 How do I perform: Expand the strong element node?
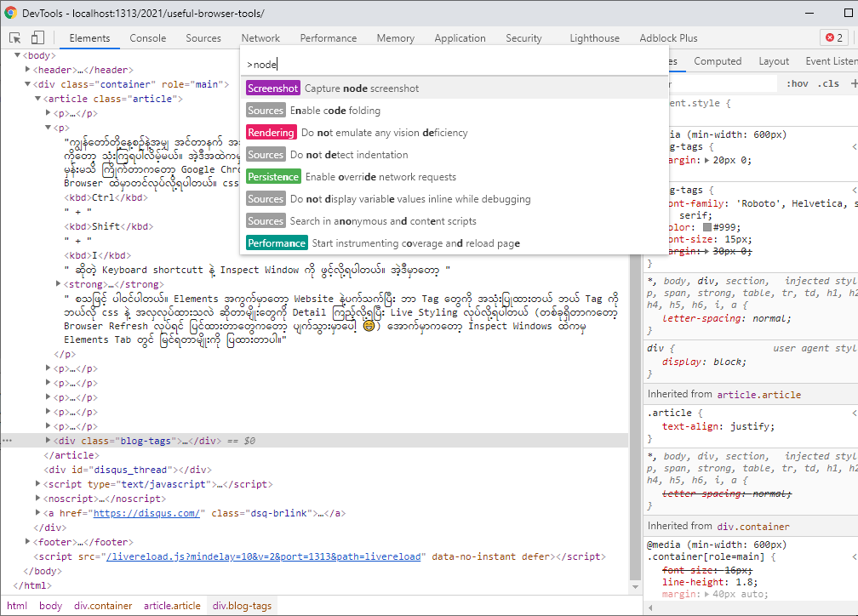(58, 284)
